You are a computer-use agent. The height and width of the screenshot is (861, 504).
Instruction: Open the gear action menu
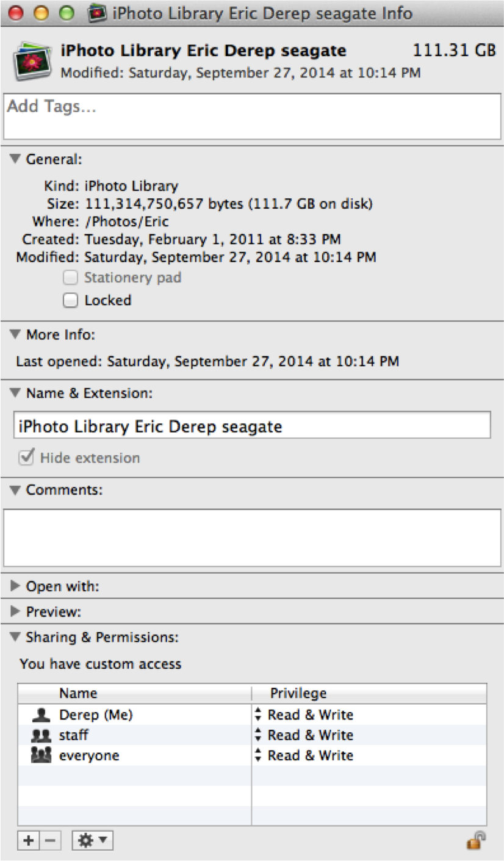coord(92,841)
